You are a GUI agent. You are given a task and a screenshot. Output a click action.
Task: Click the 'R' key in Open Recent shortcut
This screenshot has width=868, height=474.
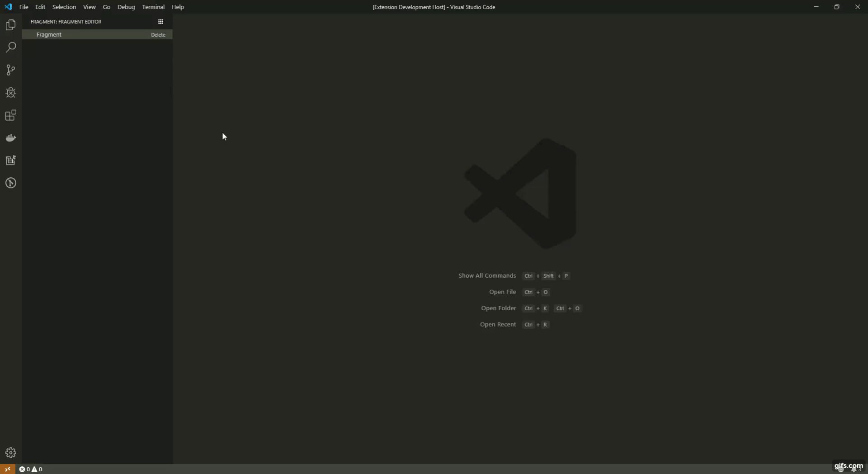coord(545,325)
